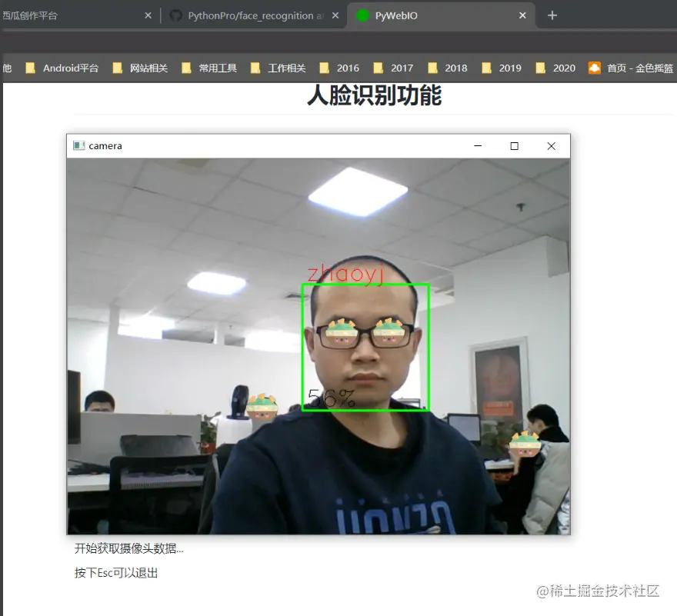The width and height of the screenshot is (677, 616).
Task: Close the 西瓜创作平台 tab
Action: [148, 15]
